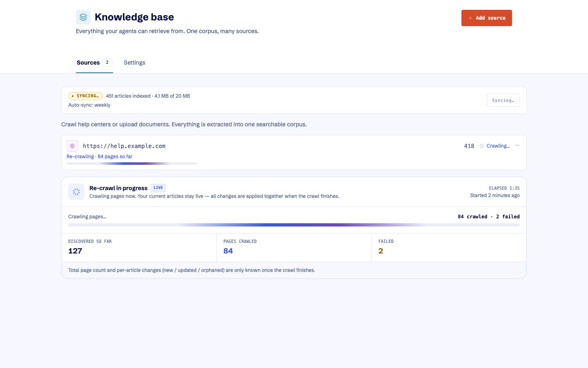The image size is (588, 368).
Task: Click the disabled Syncing… button
Action: point(503,100)
